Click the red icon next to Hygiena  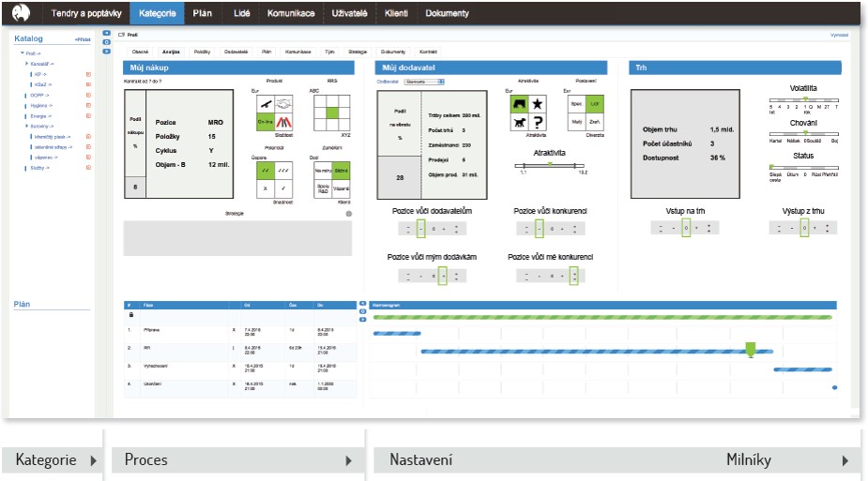(88, 106)
